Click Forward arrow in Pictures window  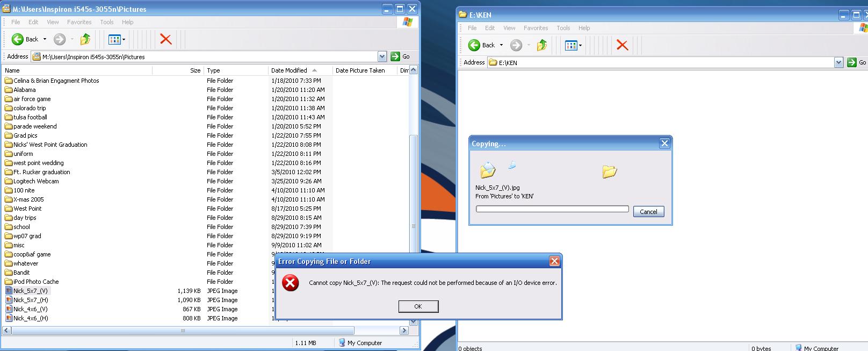tap(60, 39)
